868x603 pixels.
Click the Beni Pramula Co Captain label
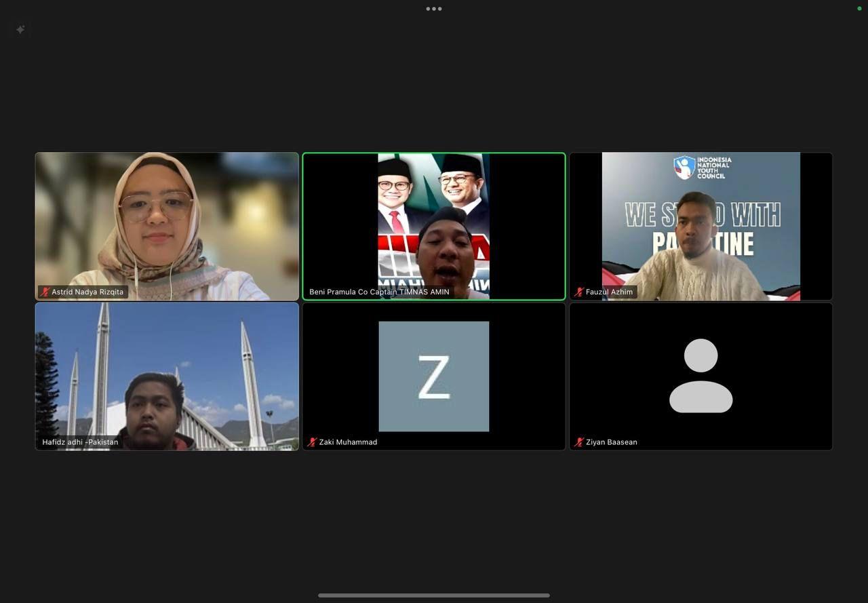[379, 292]
